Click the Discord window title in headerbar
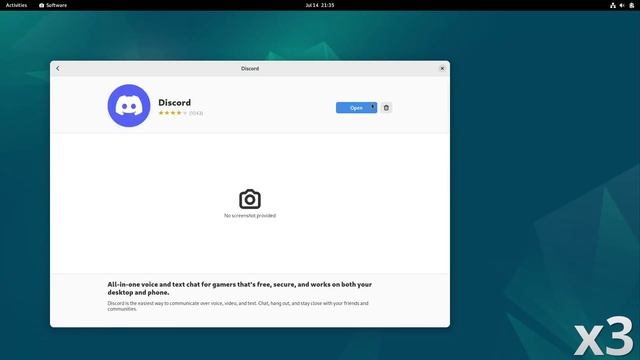640x360 pixels. click(250, 69)
